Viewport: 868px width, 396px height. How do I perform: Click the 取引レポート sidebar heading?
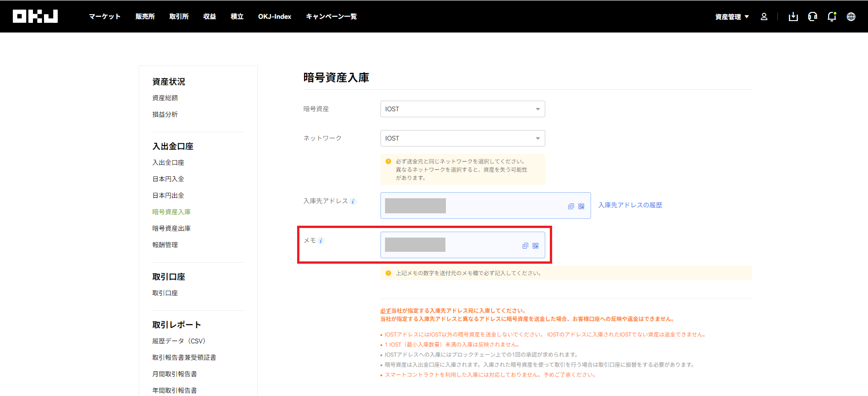(177, 325)
